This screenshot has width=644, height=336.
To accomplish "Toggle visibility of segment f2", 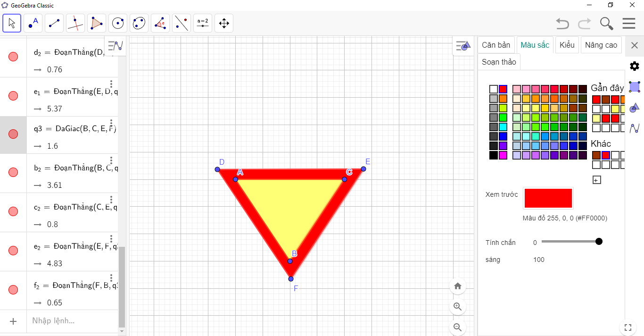I will (13, 290).
